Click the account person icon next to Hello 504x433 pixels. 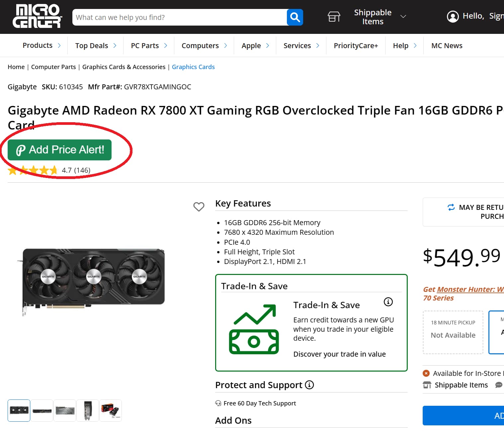click(x=453, y=16)
